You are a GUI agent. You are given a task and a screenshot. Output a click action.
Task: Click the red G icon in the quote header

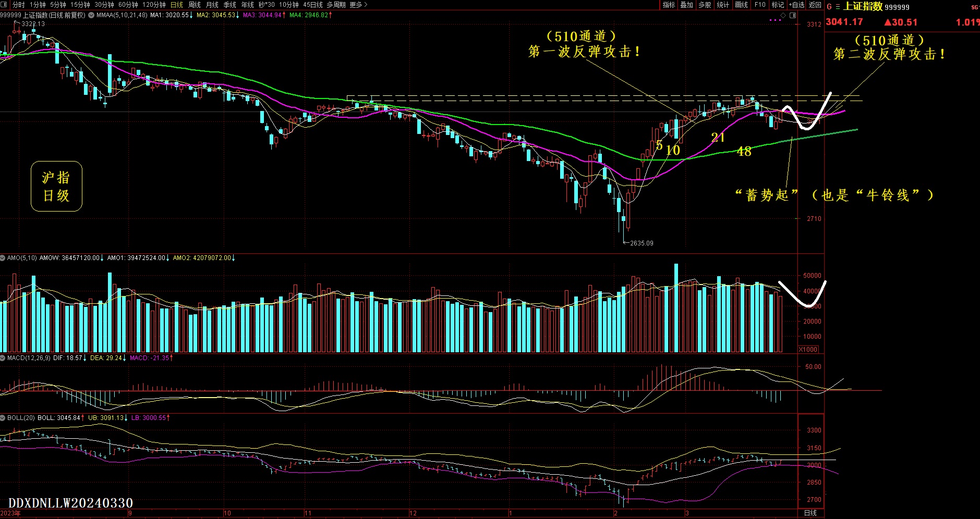coord(829,7)
